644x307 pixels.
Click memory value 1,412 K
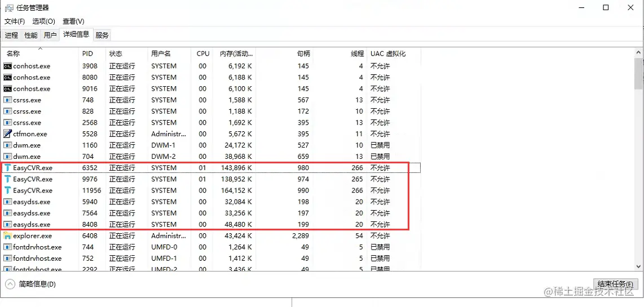click(x=239, y=259)
